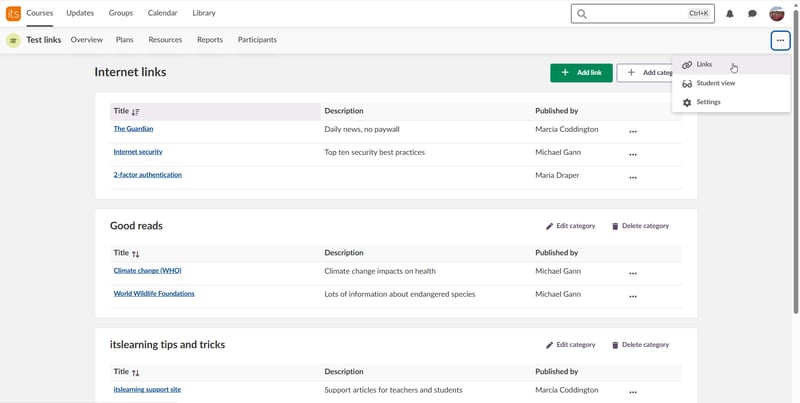The width and height of the screenshot is (800, 403).
Task: Sort Internet links by Title column
Action: tap(136, 112)
